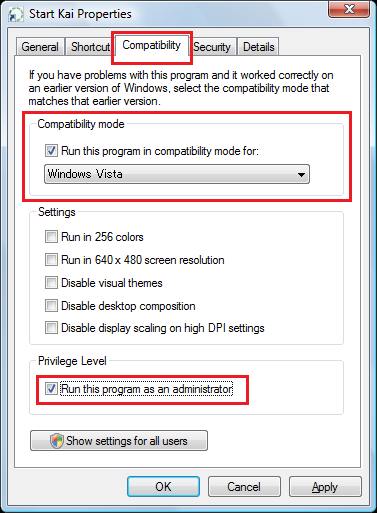
Task: Check Disable desktop composition
Action: (x=51, y=306)
